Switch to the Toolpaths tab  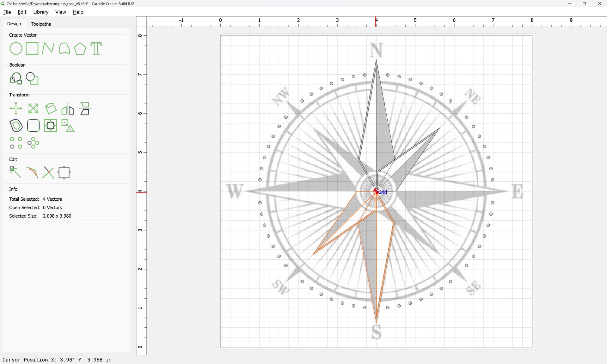click(x=41, y=24)
